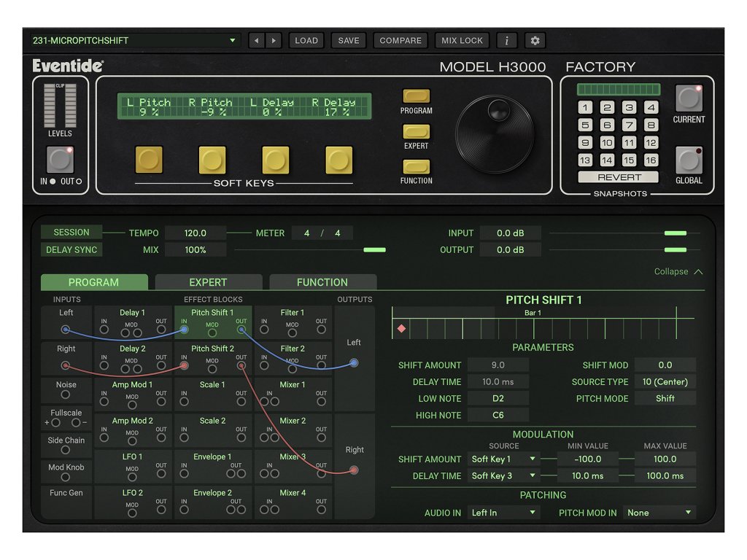Click the REVERT button

tap(619, 177)
